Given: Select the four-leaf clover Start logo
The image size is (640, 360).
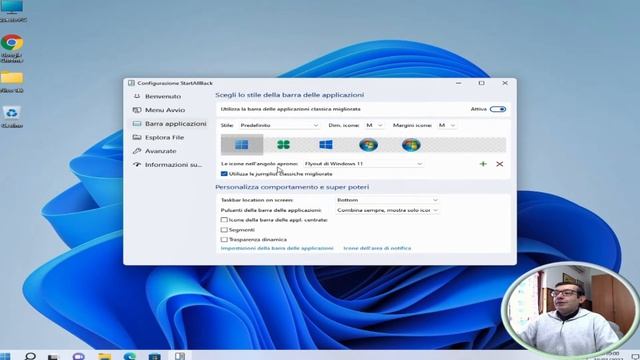Looking at the screenshot, I should pos(283,144).
